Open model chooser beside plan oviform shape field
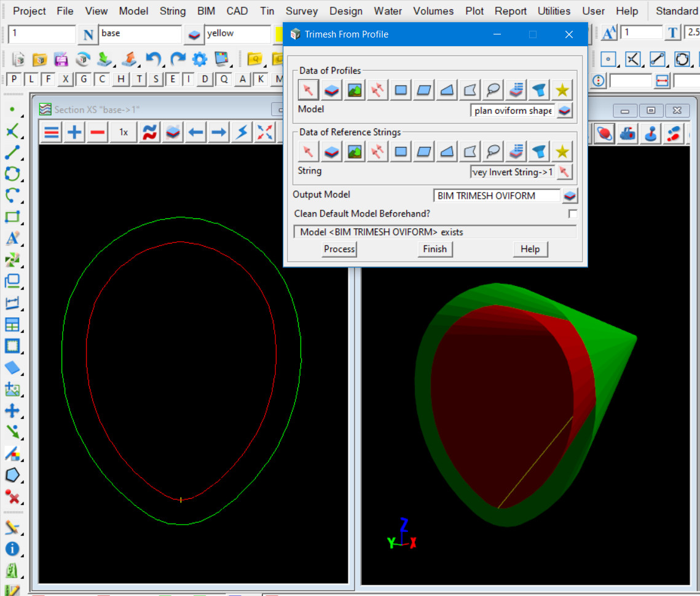Screen dimensions: 700x596 (566, 111)
